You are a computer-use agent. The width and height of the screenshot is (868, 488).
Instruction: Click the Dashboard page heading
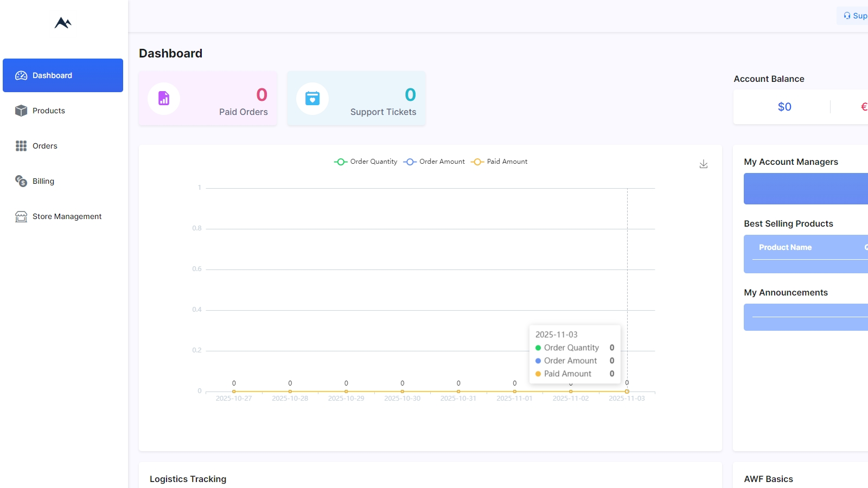[x=170, y=53]
